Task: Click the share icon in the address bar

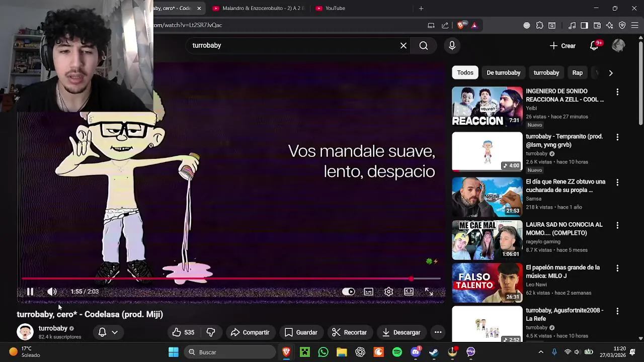Action: click(445, 25)
